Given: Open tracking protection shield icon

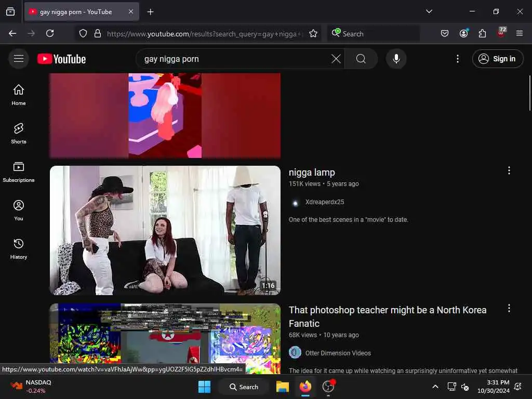Looking at the screenshot, I should [83, 33].
